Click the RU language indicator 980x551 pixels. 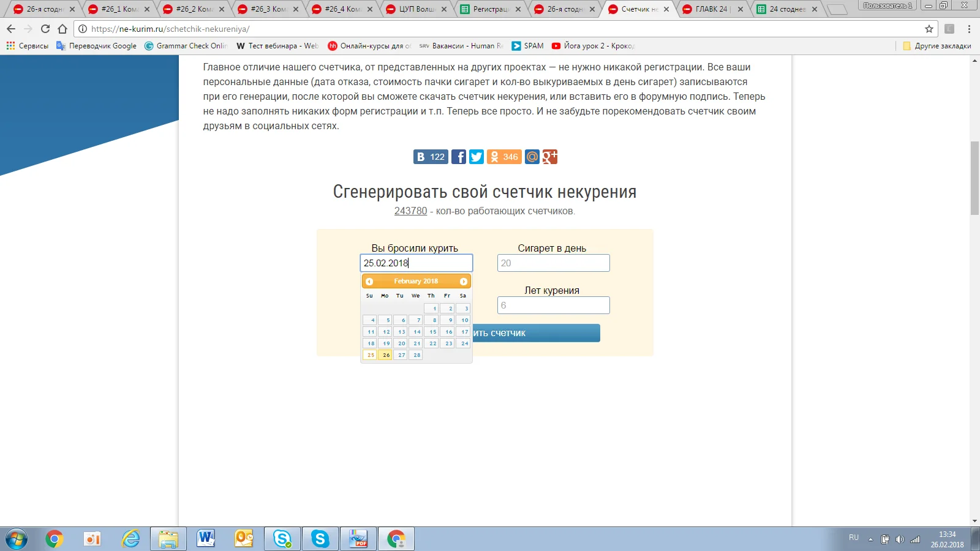854,538
